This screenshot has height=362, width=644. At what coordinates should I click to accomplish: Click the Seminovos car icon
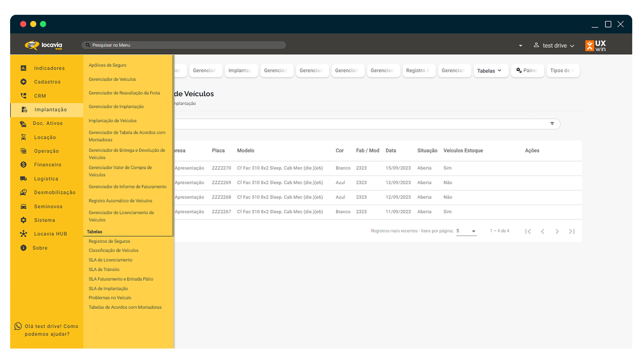point(23,206)
